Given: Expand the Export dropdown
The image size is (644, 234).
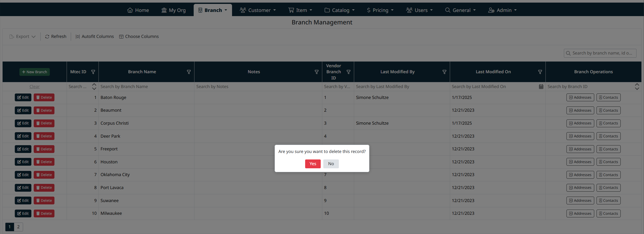Looking at the screenshot, I should 23,37.
